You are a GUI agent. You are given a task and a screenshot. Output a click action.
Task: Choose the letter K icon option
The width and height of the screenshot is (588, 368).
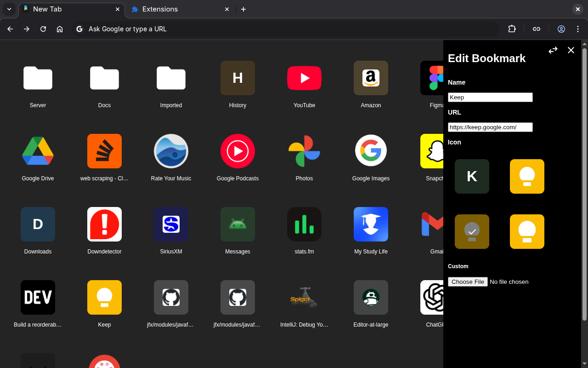pos(472,177)
